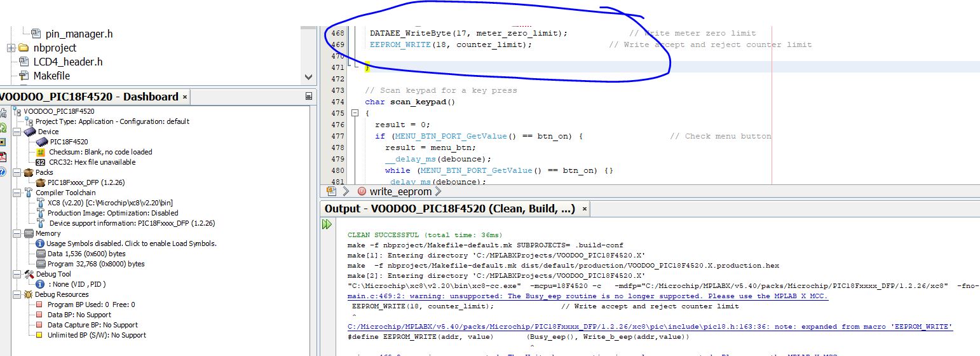Collapse the Debug Tool node
Screen dimensions: 980x356
17,274
